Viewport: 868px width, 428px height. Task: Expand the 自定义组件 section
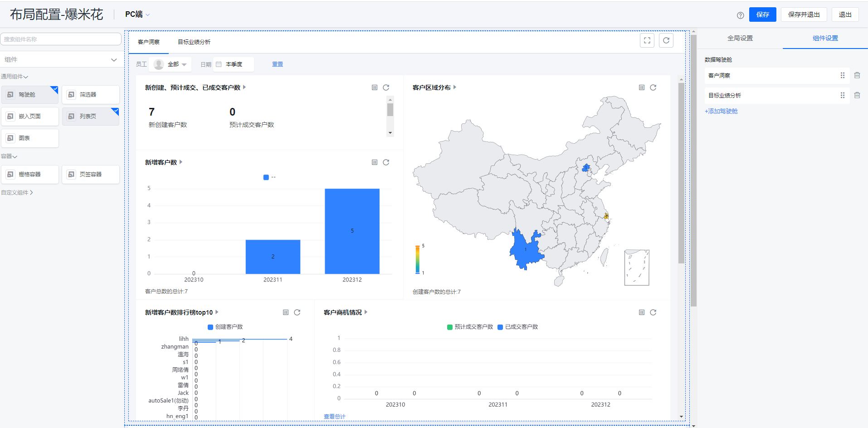point(17,193)
